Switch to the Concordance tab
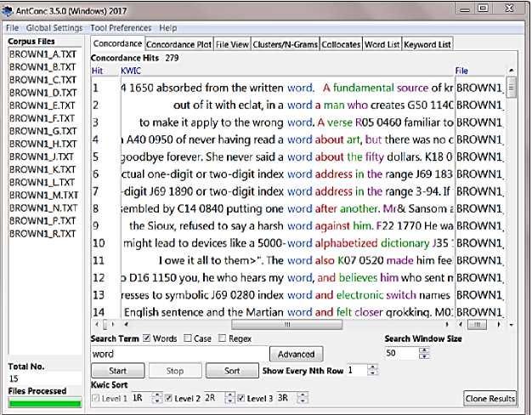 click(x=117, y=43)
